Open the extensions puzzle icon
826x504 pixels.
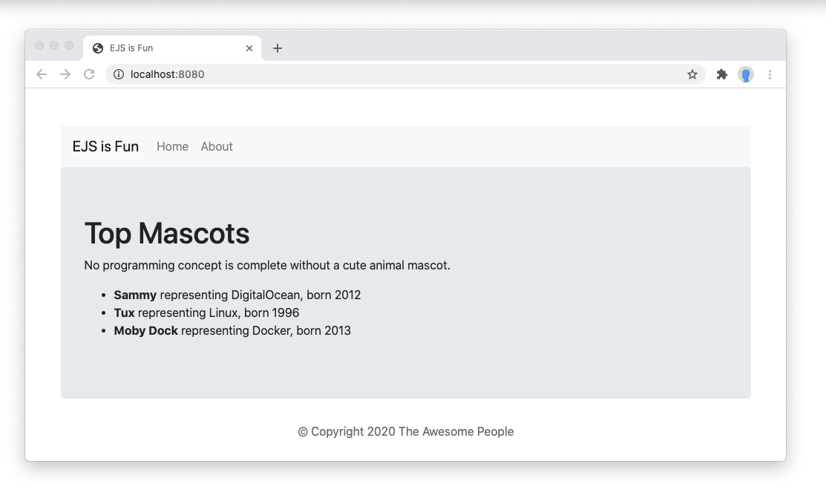click(721, 74)
